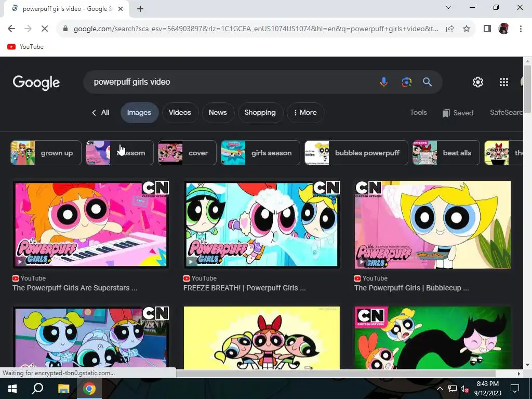532x399 pixels.
Task: Open the SafeSearch setting
Action: pyautogui.click(x=506, y=113)
